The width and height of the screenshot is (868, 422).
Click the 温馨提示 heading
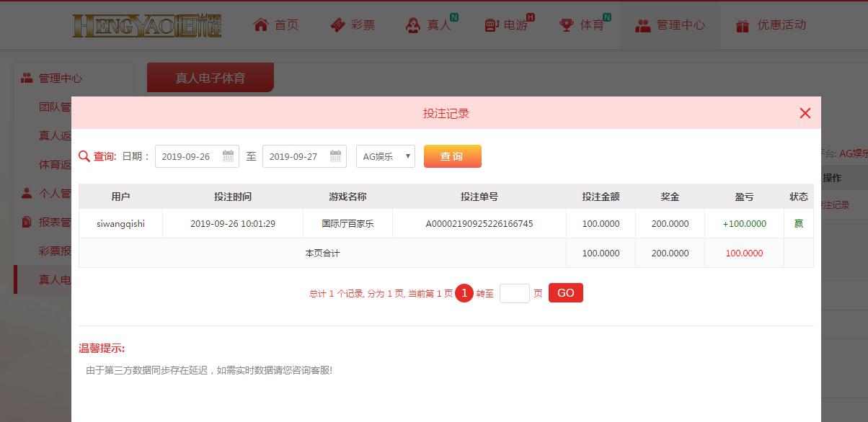pos(102,349)
